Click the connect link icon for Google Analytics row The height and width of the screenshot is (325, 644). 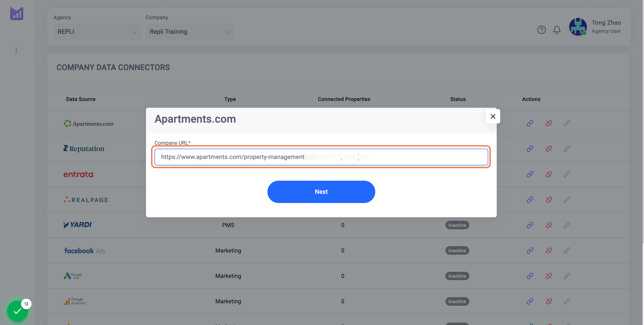click(x=530, y=302)
